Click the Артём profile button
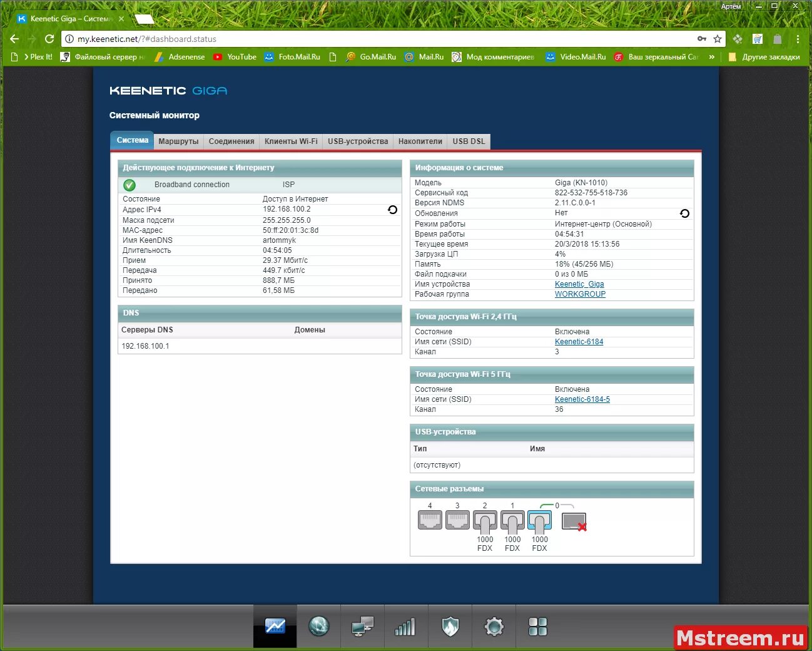812x651 pixels. coord(731,6)
